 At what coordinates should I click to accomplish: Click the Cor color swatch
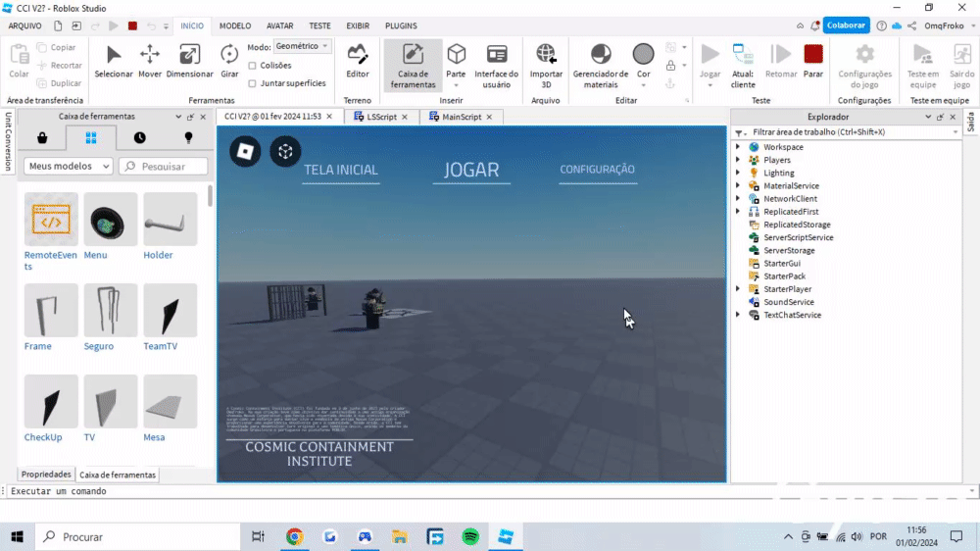(643, 54)
